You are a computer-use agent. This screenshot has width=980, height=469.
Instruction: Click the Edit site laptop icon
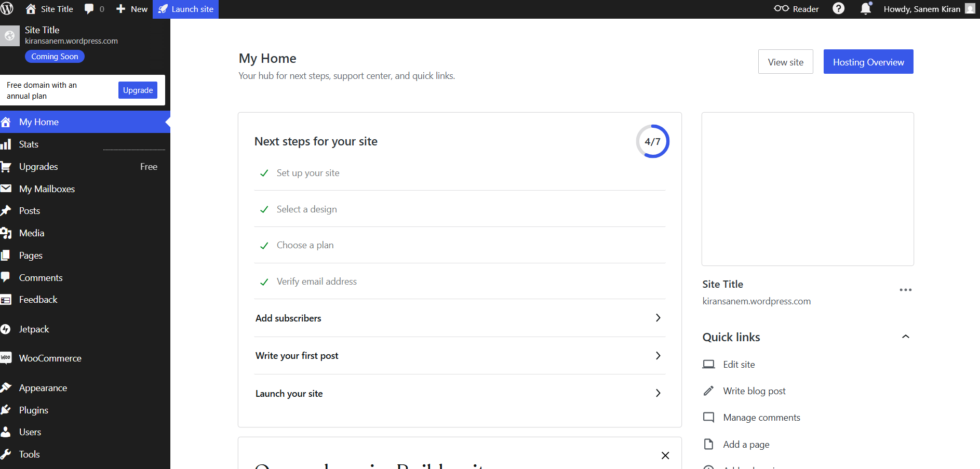[708, 364]
